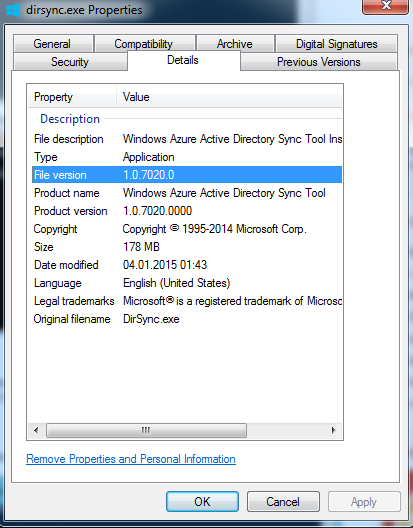Select the Copyright row
This screenshot has width=413, height=528.
[187, 229]
